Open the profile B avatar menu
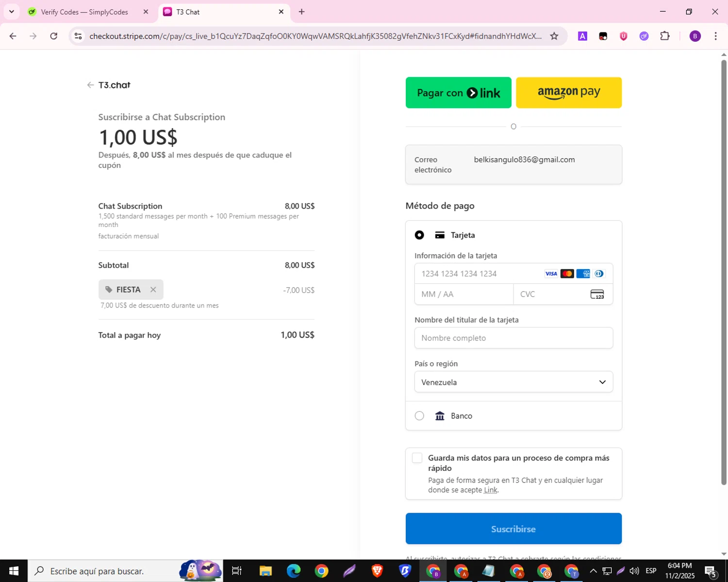This screenshot has height=582, width=728. point(695,36)
